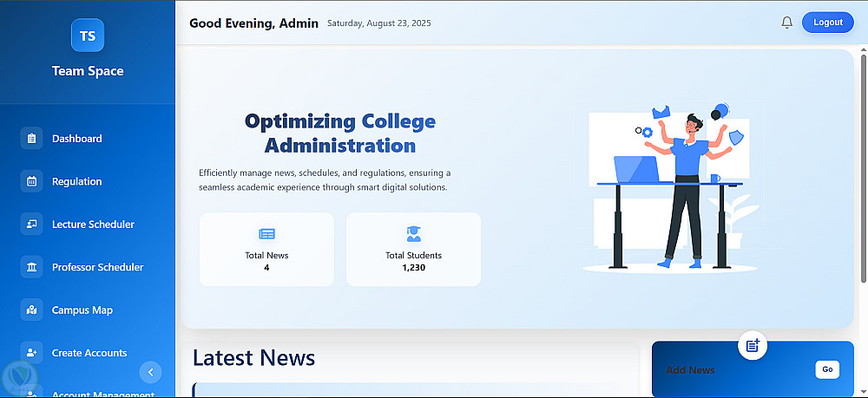Click the Dashboard clipboard icon

click(31, 138)
